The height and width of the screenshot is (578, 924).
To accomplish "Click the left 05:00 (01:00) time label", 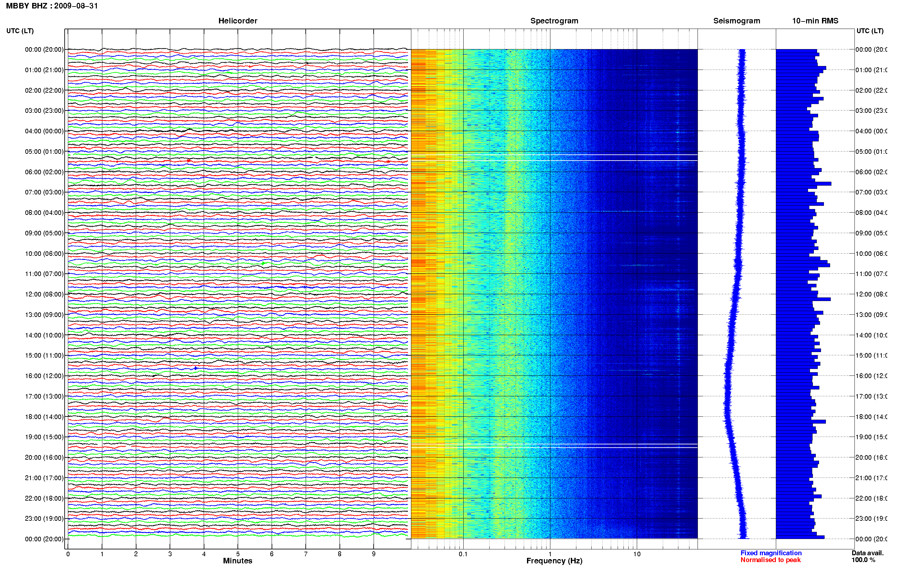I will [44, 151].
